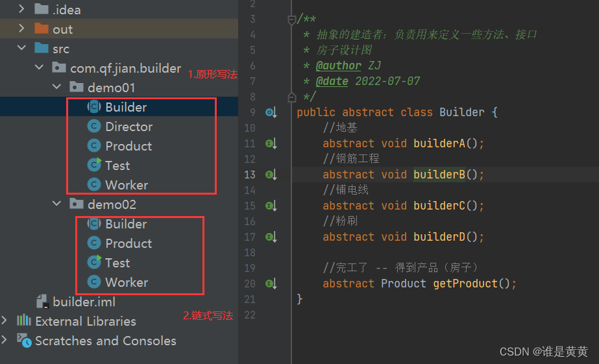Open Builder class in demo02
Screen dimensions: 599x364
(126, 224)
